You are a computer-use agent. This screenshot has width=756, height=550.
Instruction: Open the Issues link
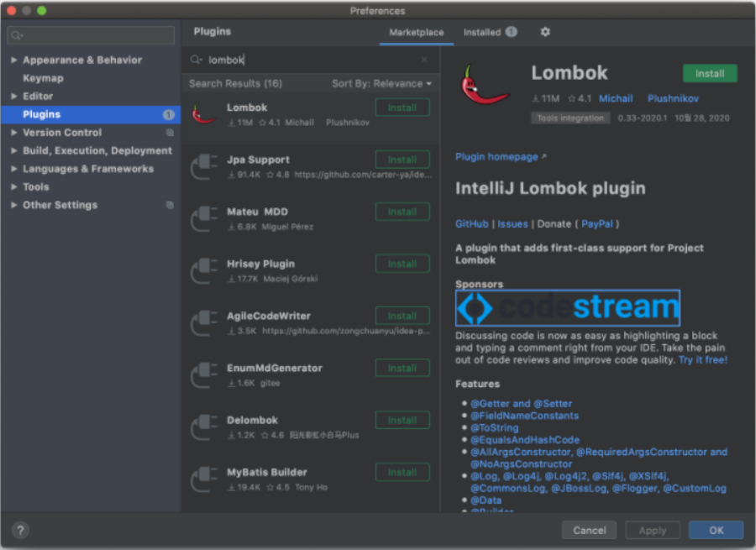click(512, 223)
